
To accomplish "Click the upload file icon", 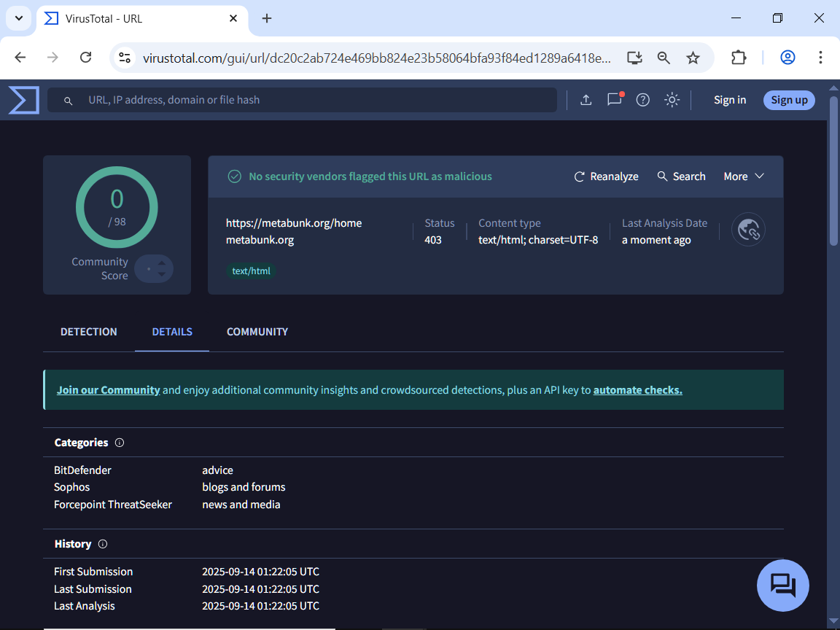I will point(586,100).
